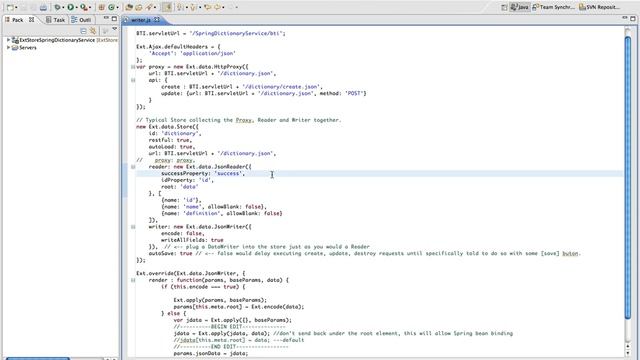Close the Package Explorer view tab
Viewport: 640px width, 360px height.
coord(31,20)
